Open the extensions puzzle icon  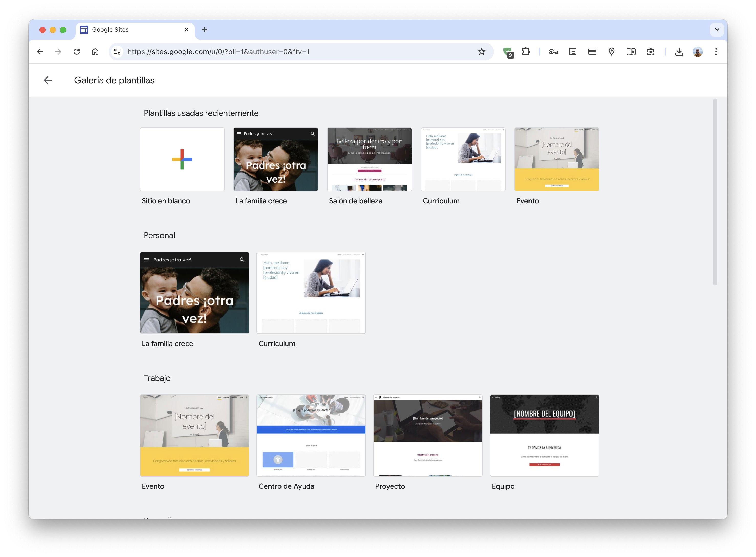[x=526, y=52]
